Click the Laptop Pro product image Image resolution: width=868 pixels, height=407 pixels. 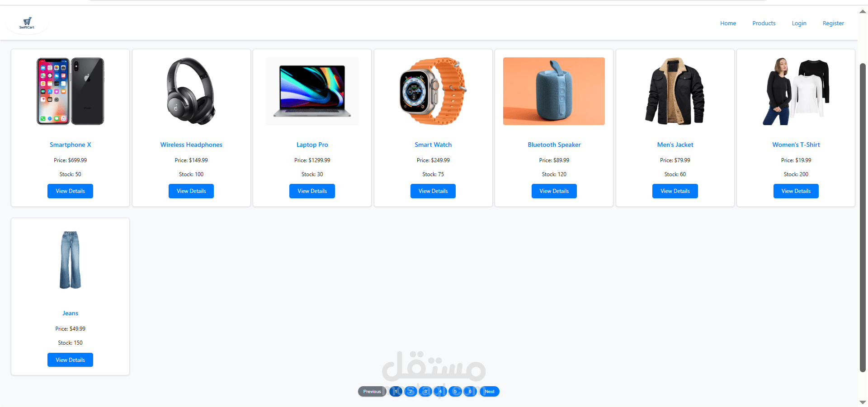(312, 91)
